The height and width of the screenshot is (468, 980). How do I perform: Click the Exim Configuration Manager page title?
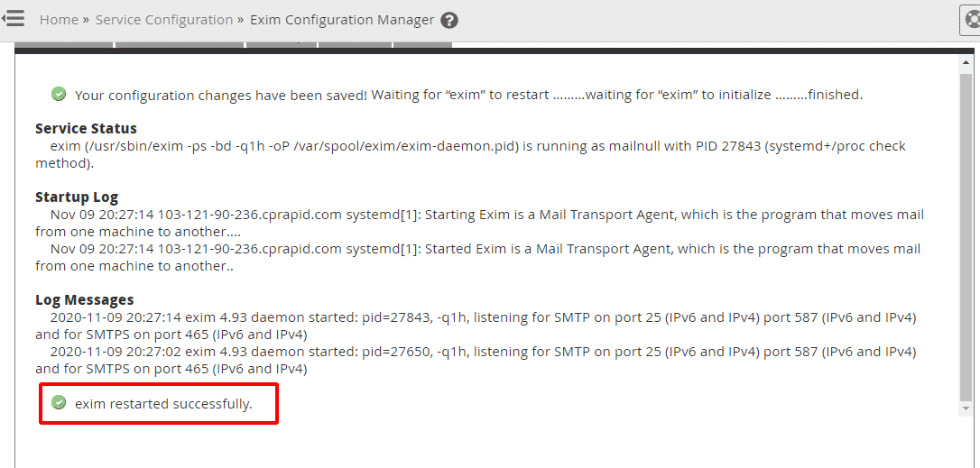pyautogui.click(x=342, y=20)
